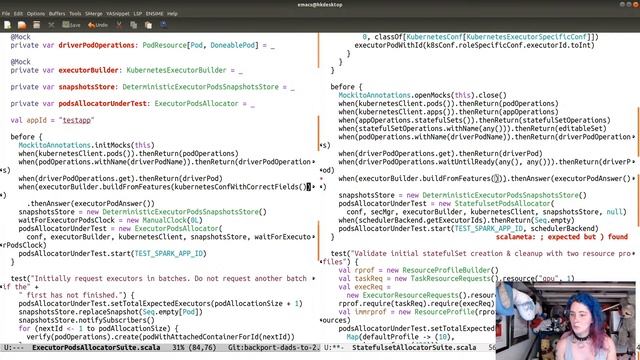Click the U:**- status in right mode line
The width and height of the screenshot is (640, 360).
tap(334, 348)
